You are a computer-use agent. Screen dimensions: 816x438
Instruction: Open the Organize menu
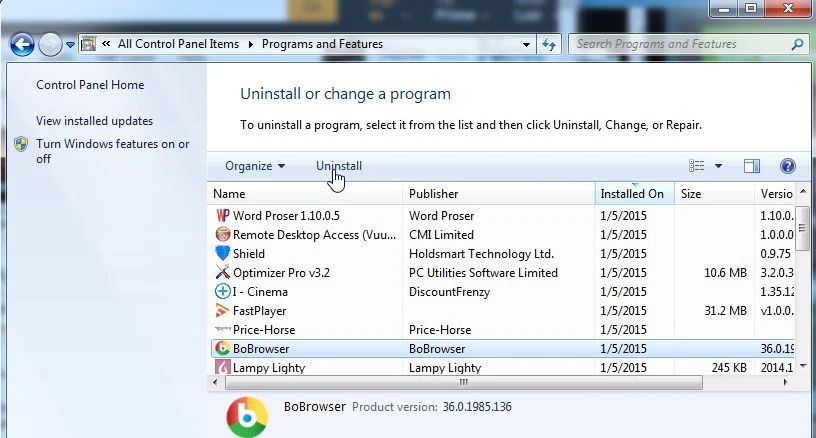[255, 166]
